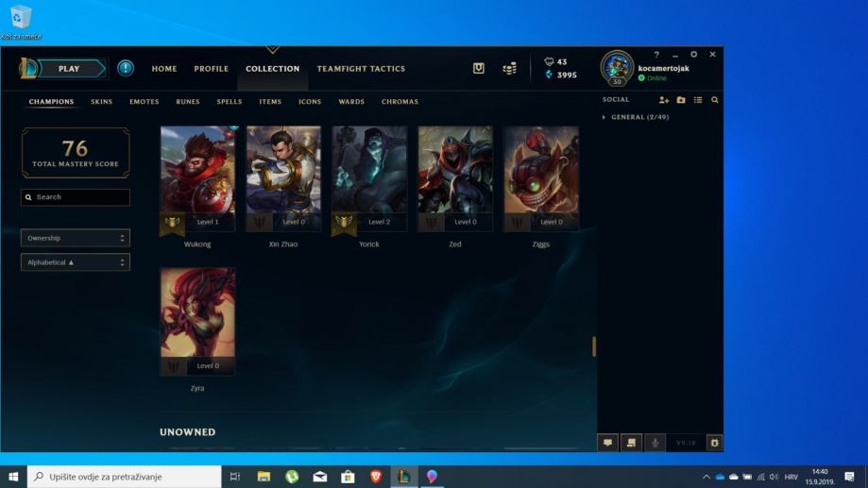The height and width of the screenshot is (488, 868).
Task: Select the CHAMPIONS sub-tab
Action: click(x=51, y=102)
